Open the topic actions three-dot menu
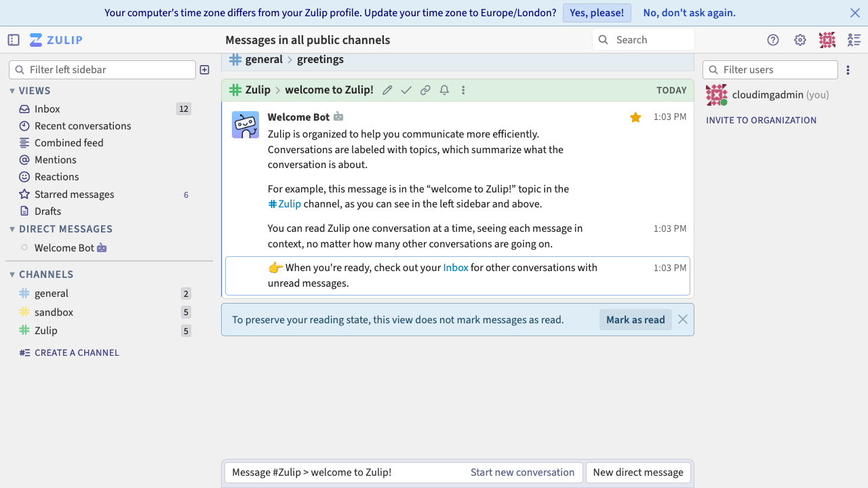Image resolution: width=868 pixels, height=488 pixels. click(463, 90)
